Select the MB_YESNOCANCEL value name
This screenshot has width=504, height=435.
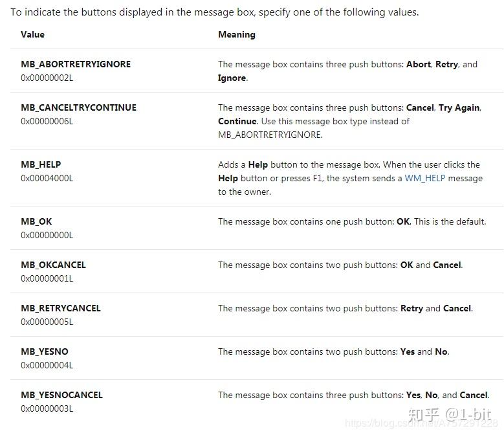click(x=61, y=395)
